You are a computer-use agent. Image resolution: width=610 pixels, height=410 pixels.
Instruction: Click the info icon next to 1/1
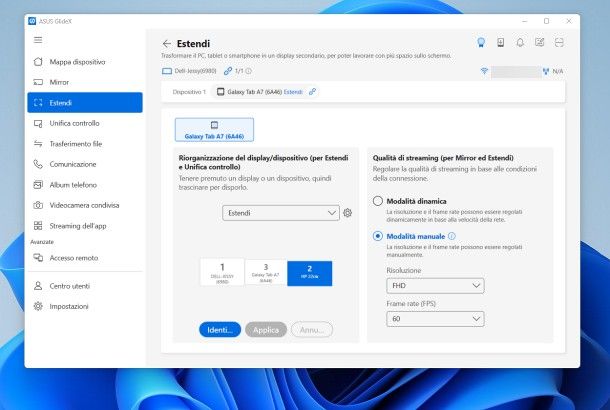(249, 71)
